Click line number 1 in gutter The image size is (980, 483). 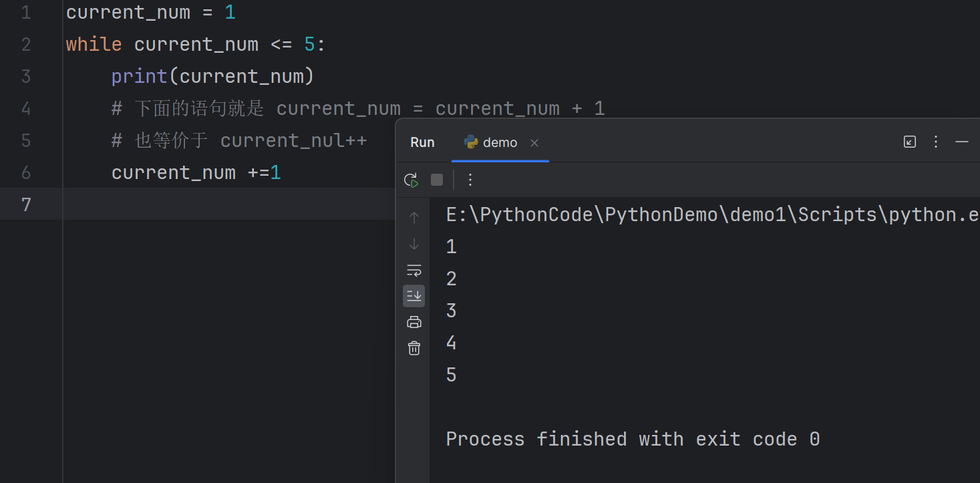click(26, 12)
